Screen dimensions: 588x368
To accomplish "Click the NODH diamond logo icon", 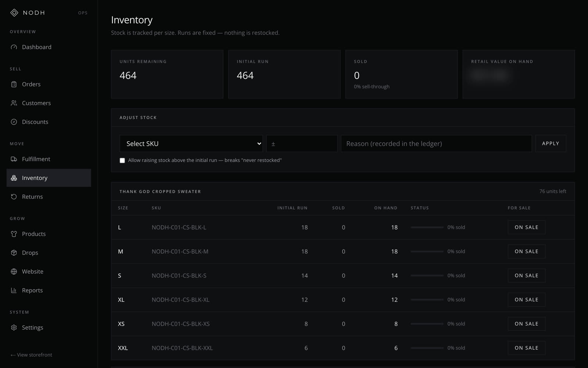I will click(14, 13).
